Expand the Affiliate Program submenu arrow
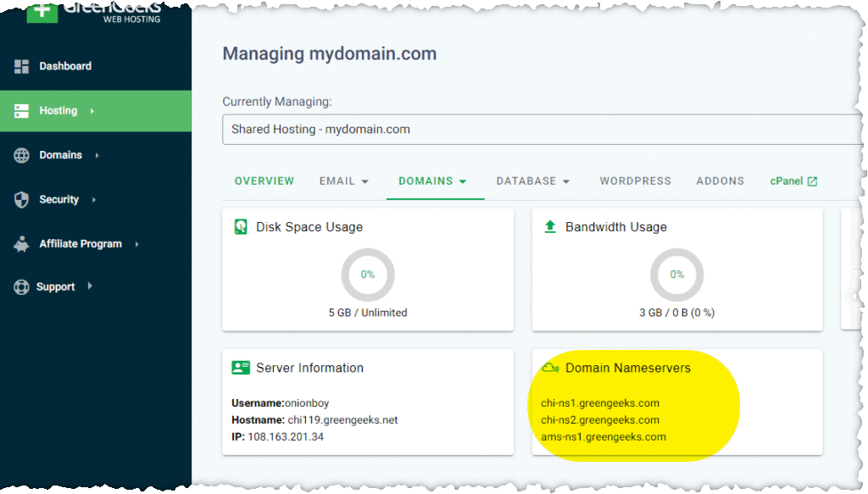This screenshot has width=868, height=494. click(x=136, y=244)
